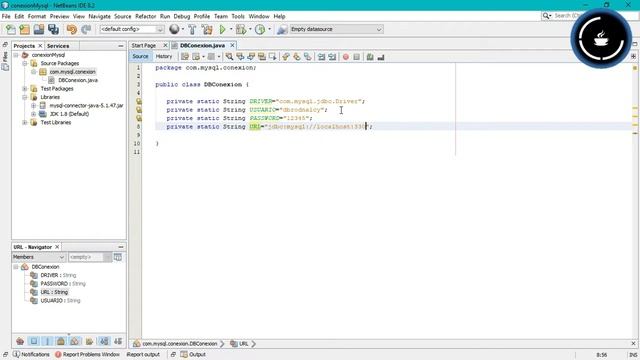Open dropdown arrow next to Run Project
This screenshot has width=640, height=360.
click(231, 29)
